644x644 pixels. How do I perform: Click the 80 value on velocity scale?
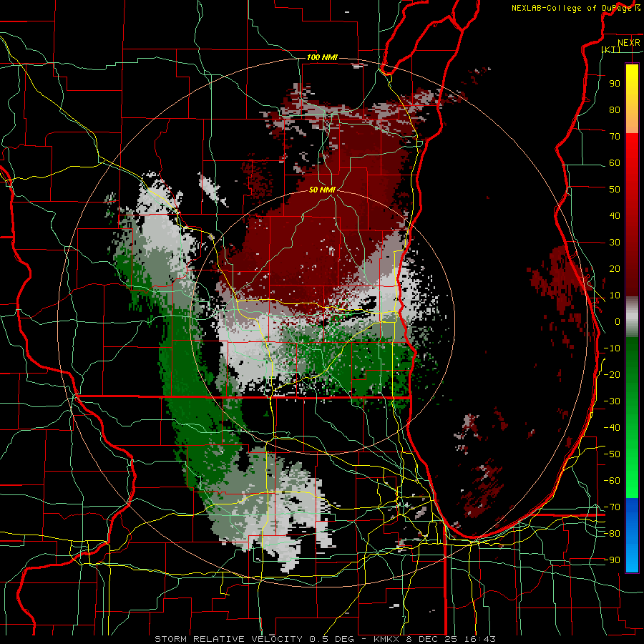click(x=615, y=109)
